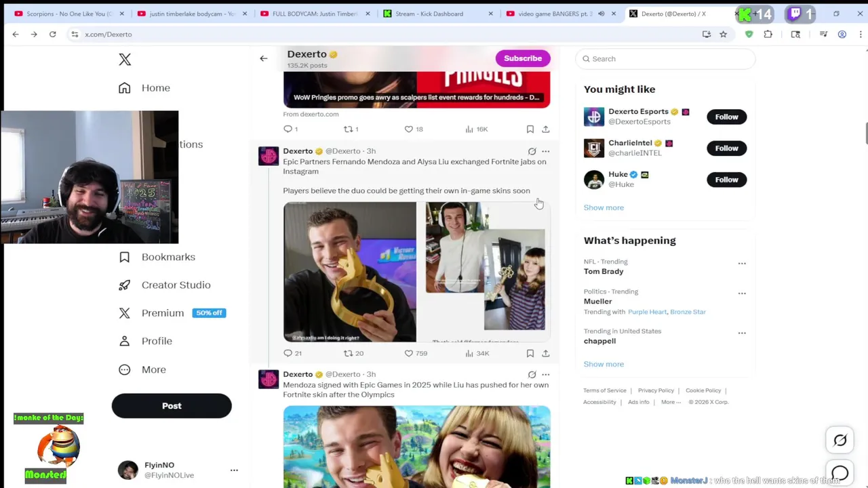Open more options for chappell trend

click(742, 333)
